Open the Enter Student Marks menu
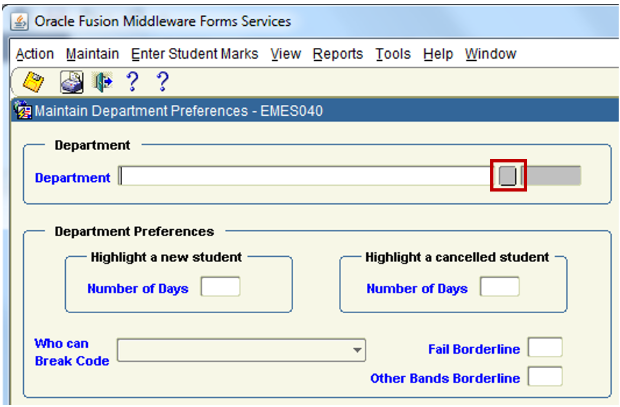 (194, 54)
